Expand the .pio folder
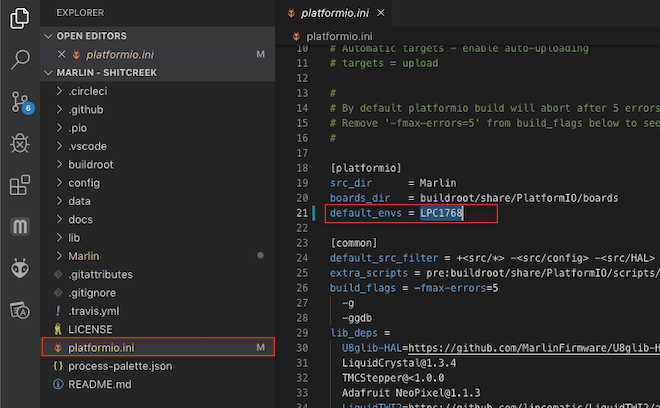This screenshot has height=408, width=660. 59,128
